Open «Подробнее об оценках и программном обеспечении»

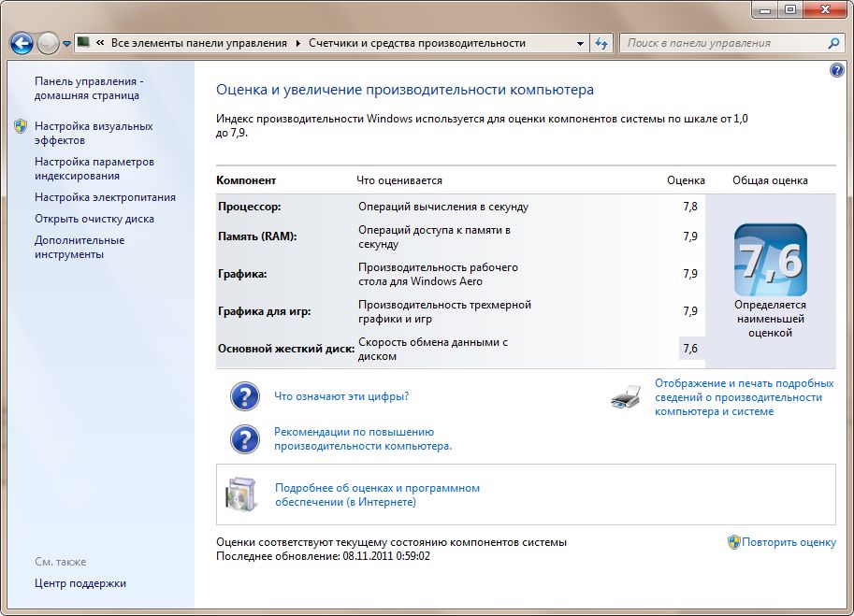(378, 494)
